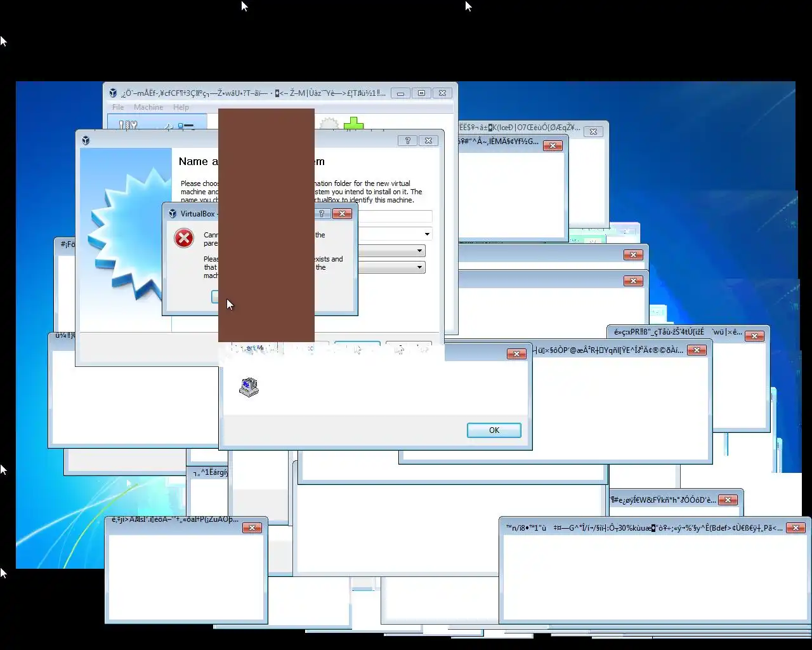812x650 pixels.
Task: Close the window titled "¶#e¿øyÍ€W&FŸkñ"
Action: [x=728, y=500]
